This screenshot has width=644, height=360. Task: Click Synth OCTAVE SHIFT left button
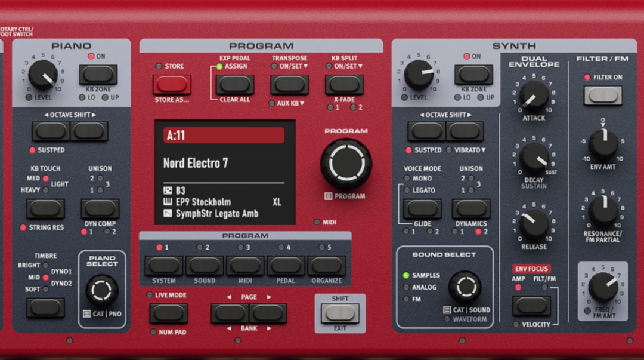point(427,131)
